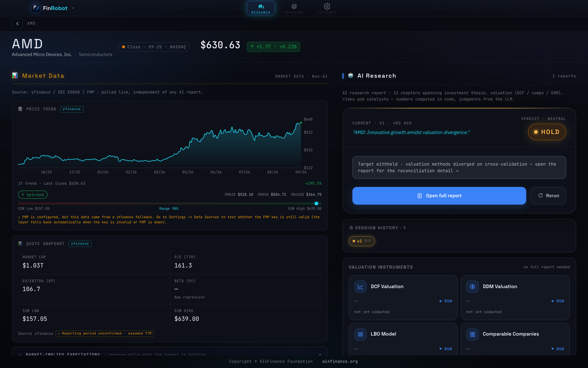Click the Version History clock icon
Screen dimensions: 588x368
pyautogui.click(x=351, y=228)
